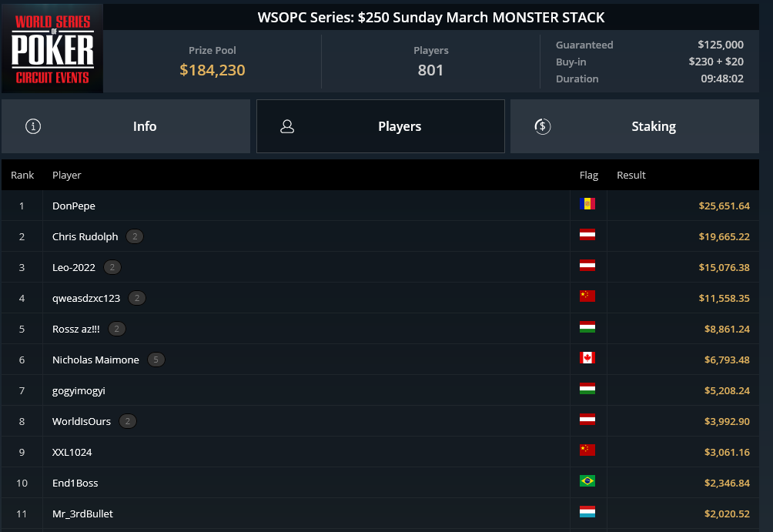Select player name Nicholas Maimone

pyautogui.click(x=95, y=360)
